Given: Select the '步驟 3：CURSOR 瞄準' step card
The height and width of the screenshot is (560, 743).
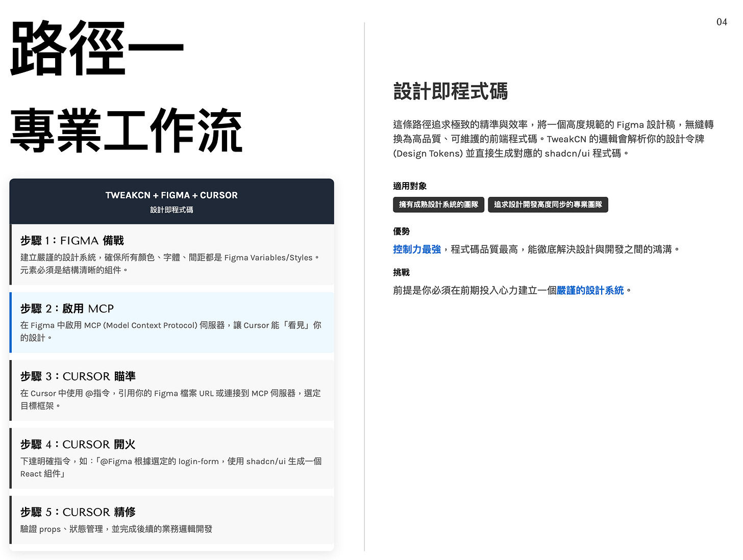Looking at the screenshot, I should click(171, 390).
